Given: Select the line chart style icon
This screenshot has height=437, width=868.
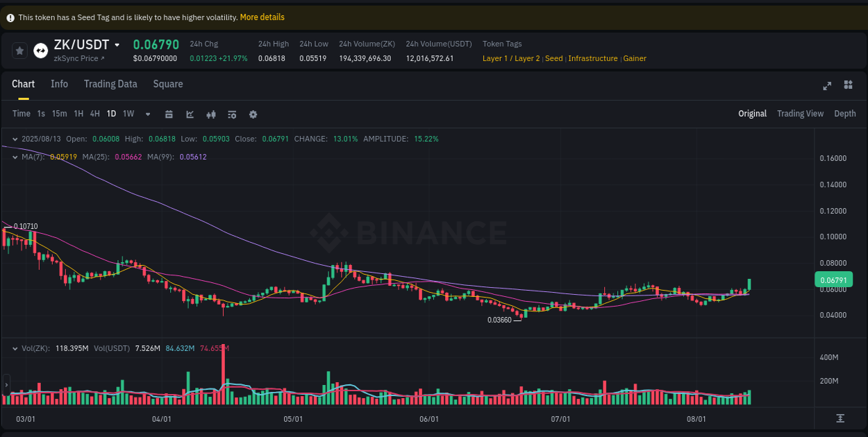Looking at the screenshot, I should 190,114.
